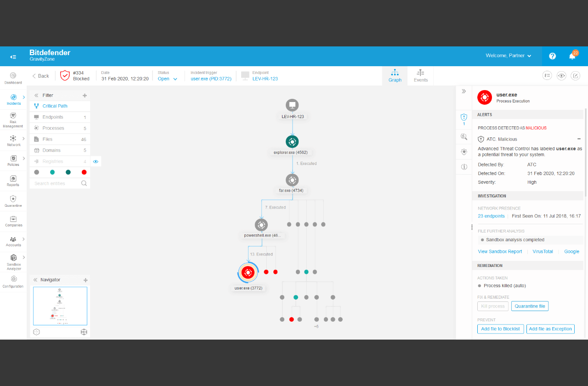Open the Investigation magnifier panel icon

[x=464, y=136]
